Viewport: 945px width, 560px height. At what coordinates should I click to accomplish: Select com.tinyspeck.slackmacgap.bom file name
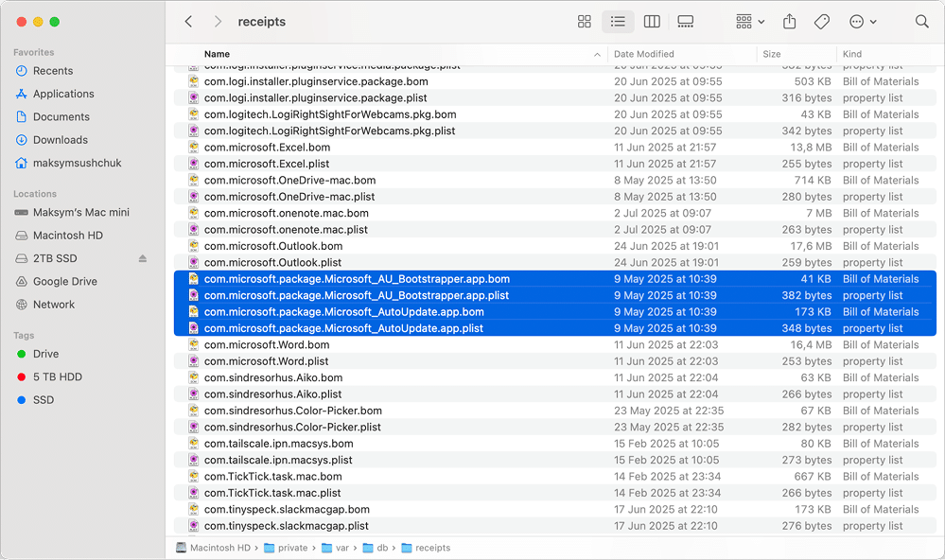click(x=287, y=509)
